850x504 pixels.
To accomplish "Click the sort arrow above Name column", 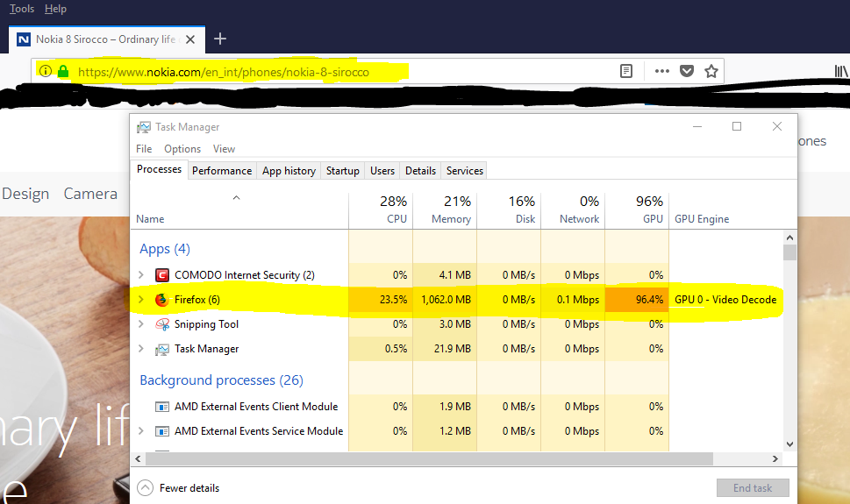I will point(236,198).
